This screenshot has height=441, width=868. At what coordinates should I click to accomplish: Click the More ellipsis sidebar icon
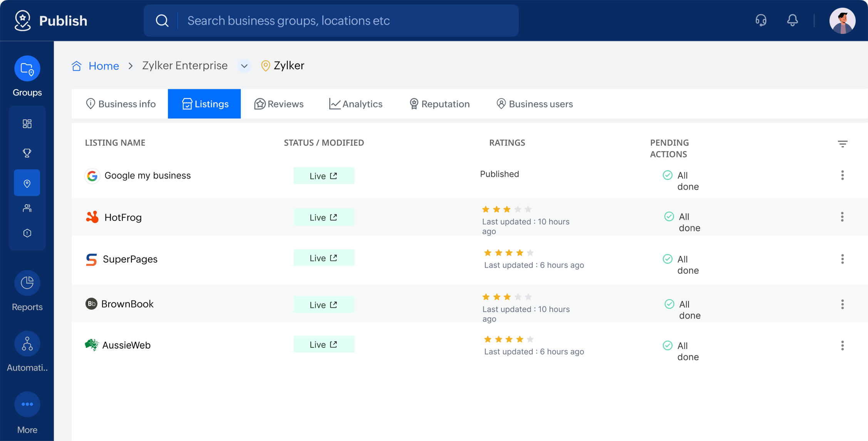(27, 404)
